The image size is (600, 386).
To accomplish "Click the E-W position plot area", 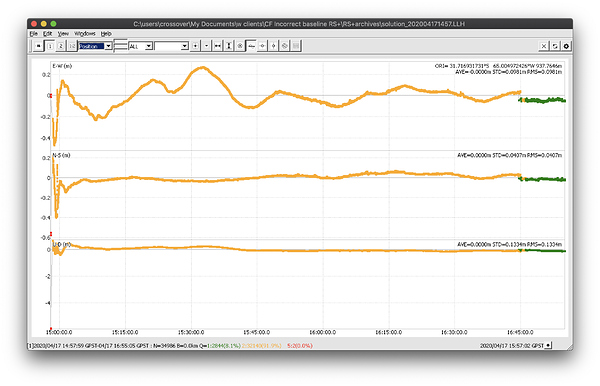I will (308, 106).
